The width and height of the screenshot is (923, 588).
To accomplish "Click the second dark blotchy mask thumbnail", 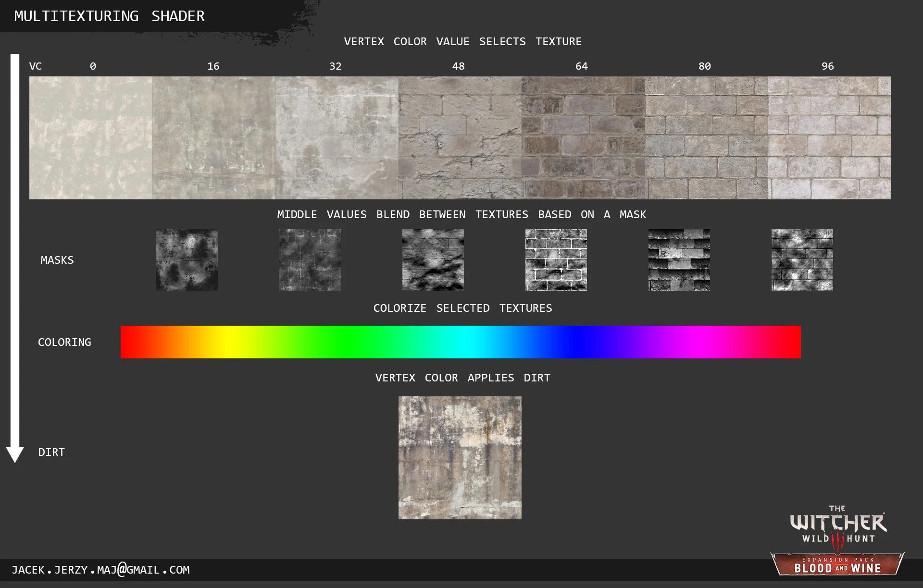I will pos(310,260).
